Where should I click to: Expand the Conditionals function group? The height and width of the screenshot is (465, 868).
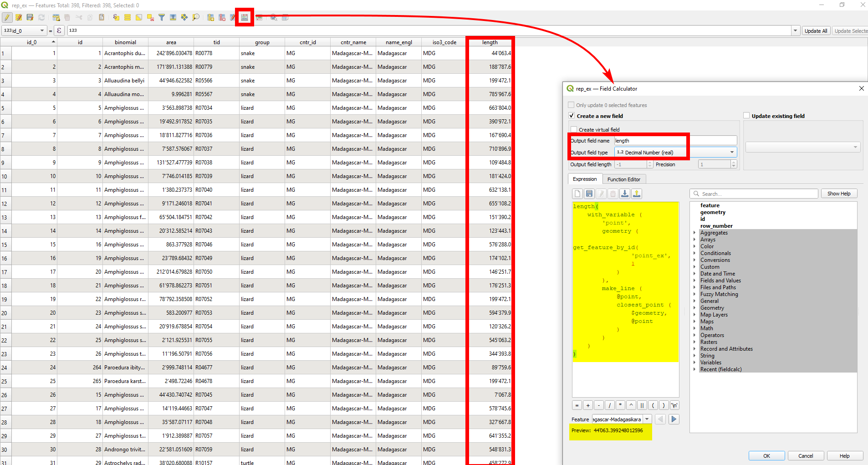[694, 253]
